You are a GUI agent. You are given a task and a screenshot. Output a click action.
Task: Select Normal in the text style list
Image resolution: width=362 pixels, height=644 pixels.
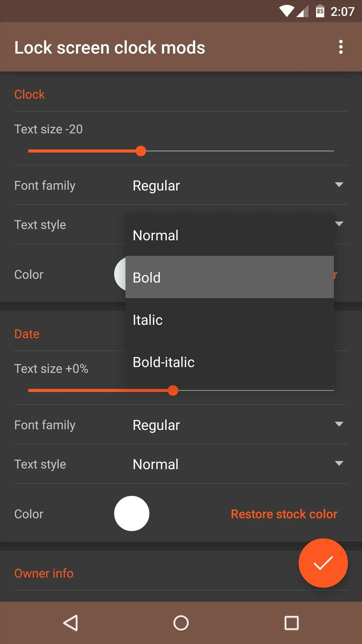229,235
